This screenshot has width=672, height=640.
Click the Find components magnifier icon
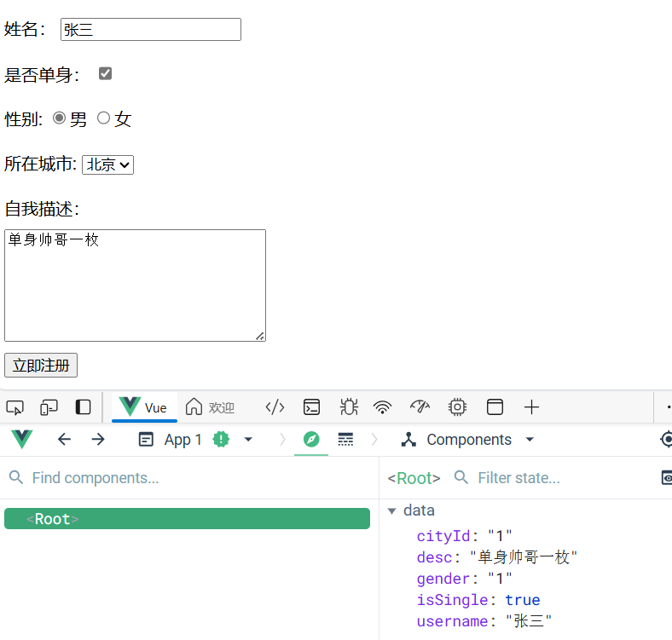tap(16, 477)
